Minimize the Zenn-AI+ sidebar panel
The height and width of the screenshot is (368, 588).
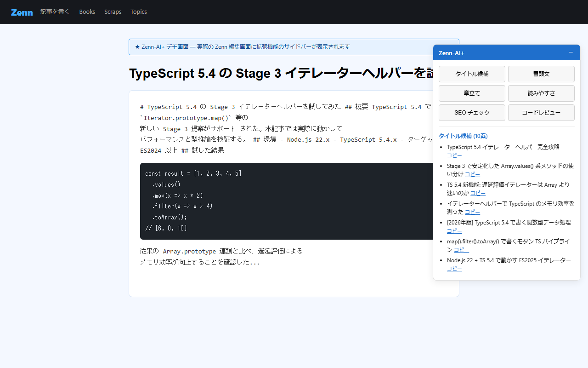pos(571,52)
